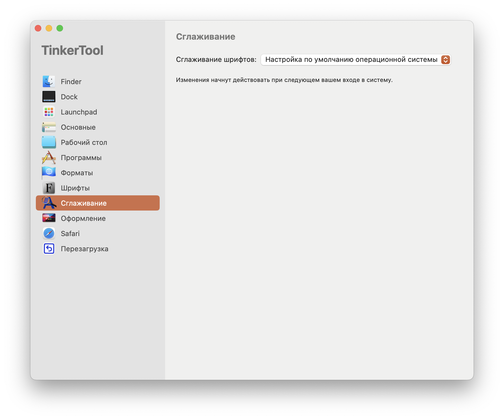504x420 pixels.
Task: Switch to Оформление label
Action: (83, 218)
